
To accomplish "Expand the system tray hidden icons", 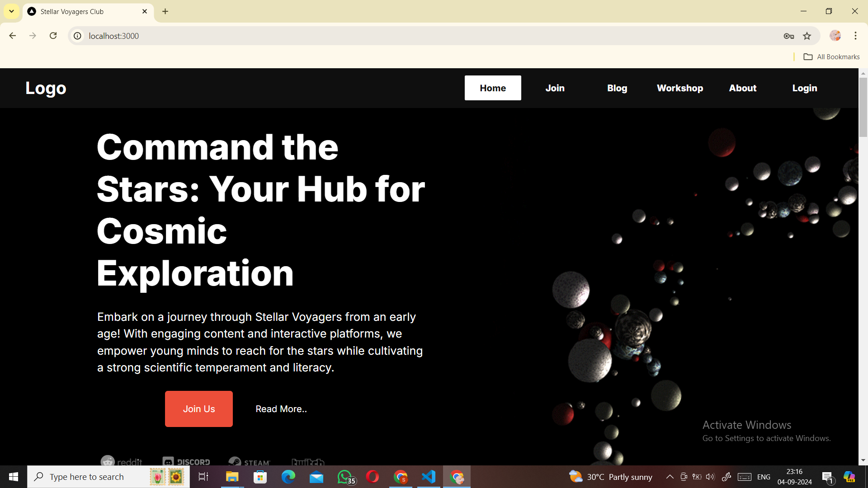I will (x=670, y=477).
